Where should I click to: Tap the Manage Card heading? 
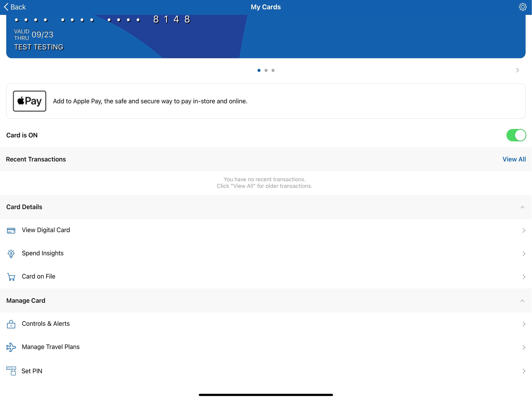[26, 300]
